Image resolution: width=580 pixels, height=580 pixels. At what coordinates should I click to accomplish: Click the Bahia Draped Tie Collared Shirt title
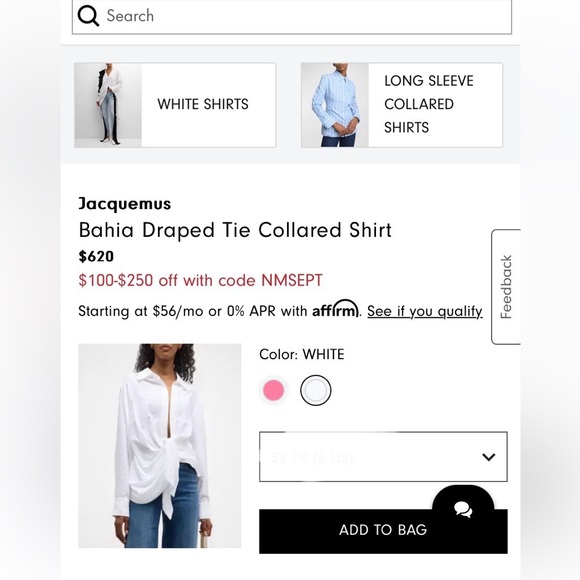235,230
